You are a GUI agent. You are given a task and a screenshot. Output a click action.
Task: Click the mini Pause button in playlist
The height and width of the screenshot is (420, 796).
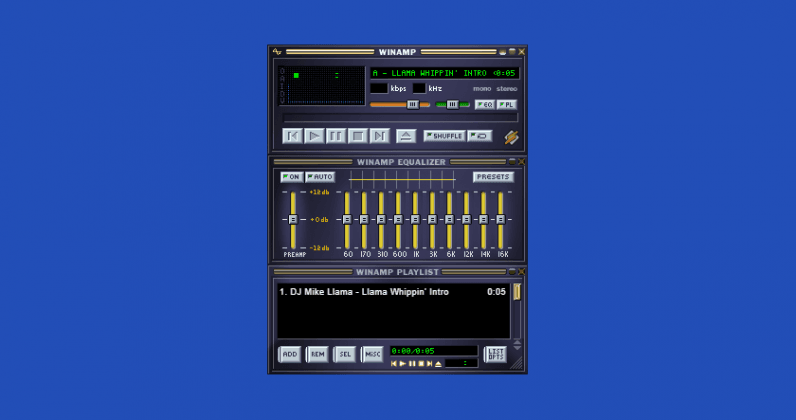point(412,364)
